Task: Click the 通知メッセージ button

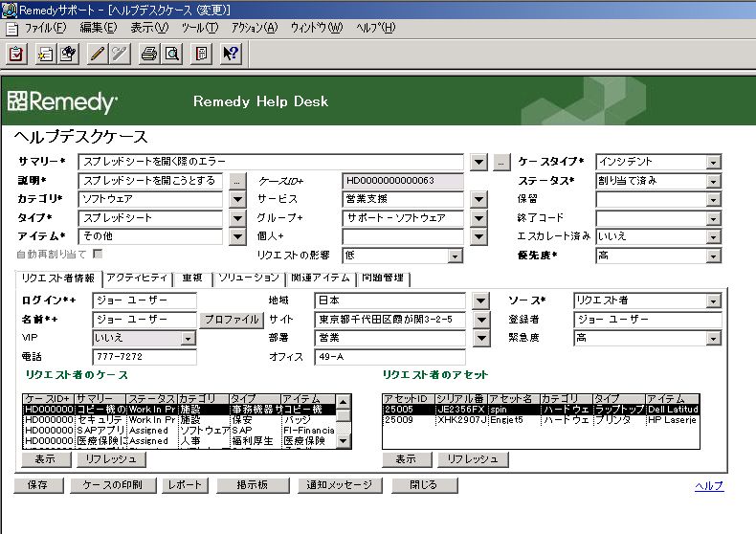Action: point(340,485)
